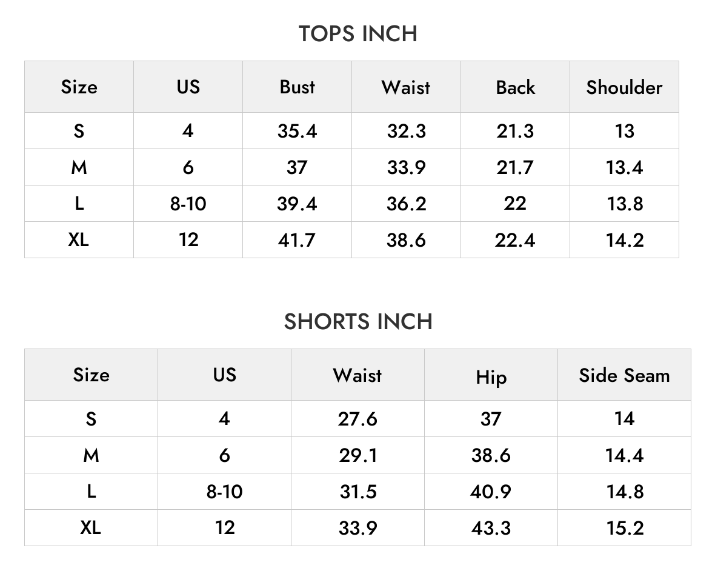Image resolution: width=715 pixels, height=588 pixels.
Task: Click side seam value 15.2
Action: [x=624, y=528]
